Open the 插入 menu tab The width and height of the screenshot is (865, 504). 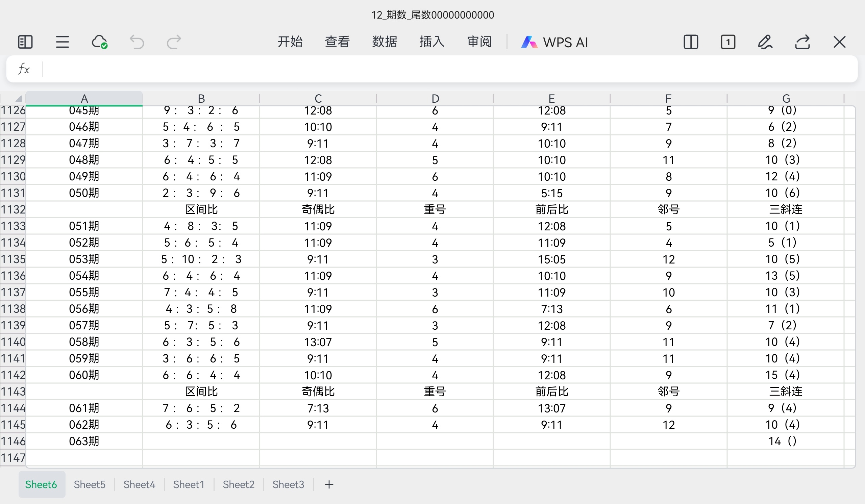tap(432, 42)
